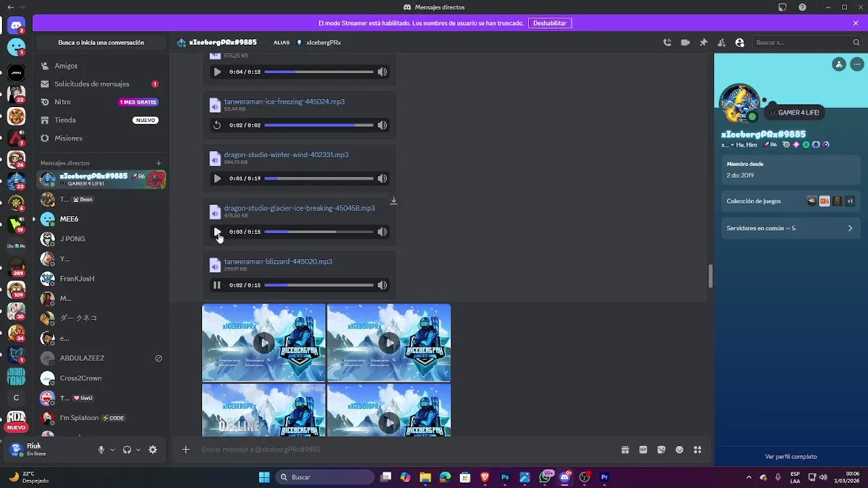The image size is (868, 488).
Task: Open apps launcher icon in message bar
Action: (698, 449)
